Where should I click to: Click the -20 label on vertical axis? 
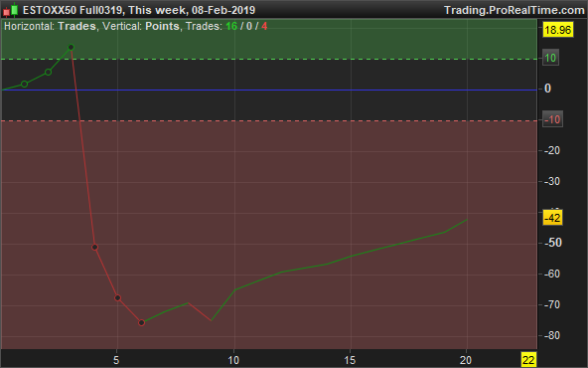coord(552,150)
